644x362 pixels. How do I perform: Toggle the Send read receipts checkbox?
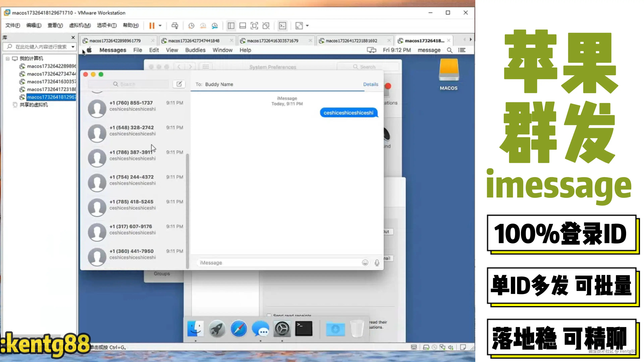269,315
